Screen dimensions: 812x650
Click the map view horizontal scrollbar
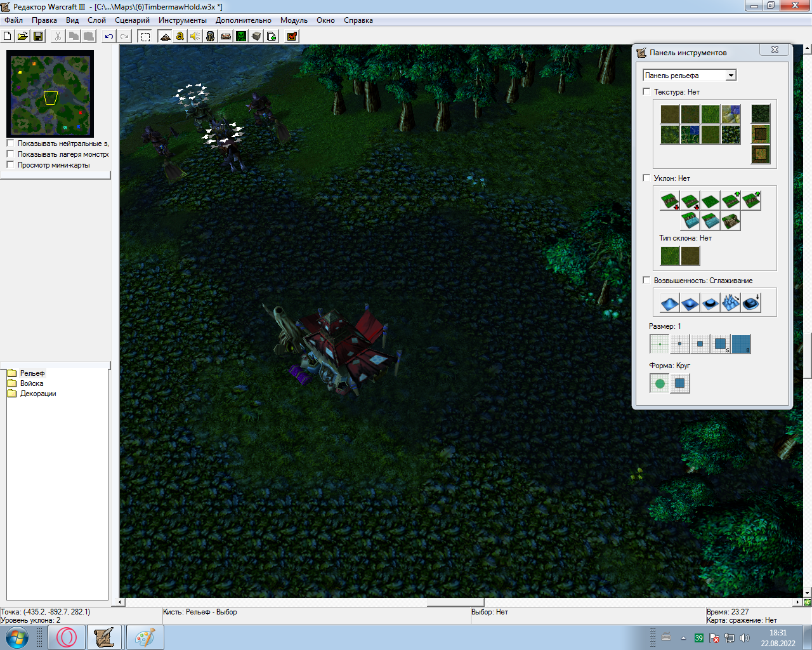click(460, 602)
